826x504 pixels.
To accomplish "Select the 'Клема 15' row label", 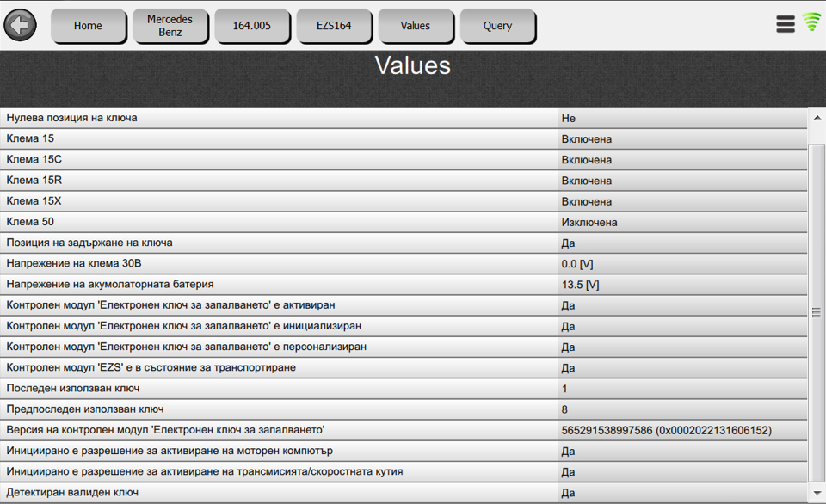I will pos(30,138).
